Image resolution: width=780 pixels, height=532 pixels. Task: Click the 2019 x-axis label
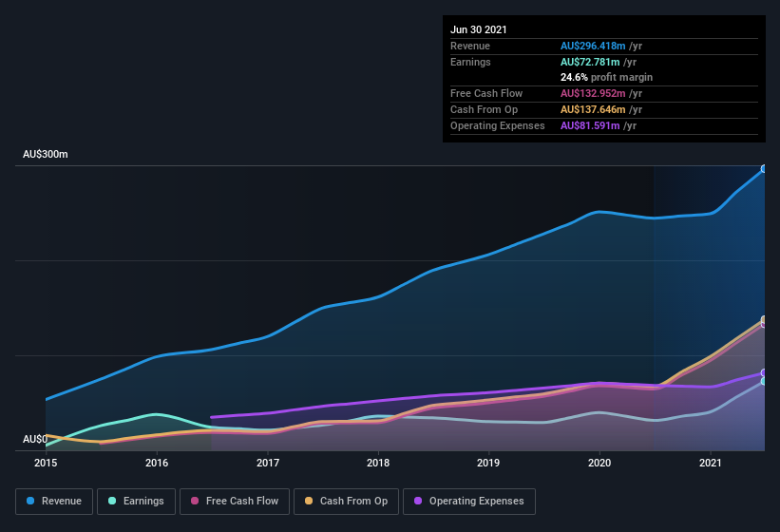pyautogui.click(x=488, y=463)
